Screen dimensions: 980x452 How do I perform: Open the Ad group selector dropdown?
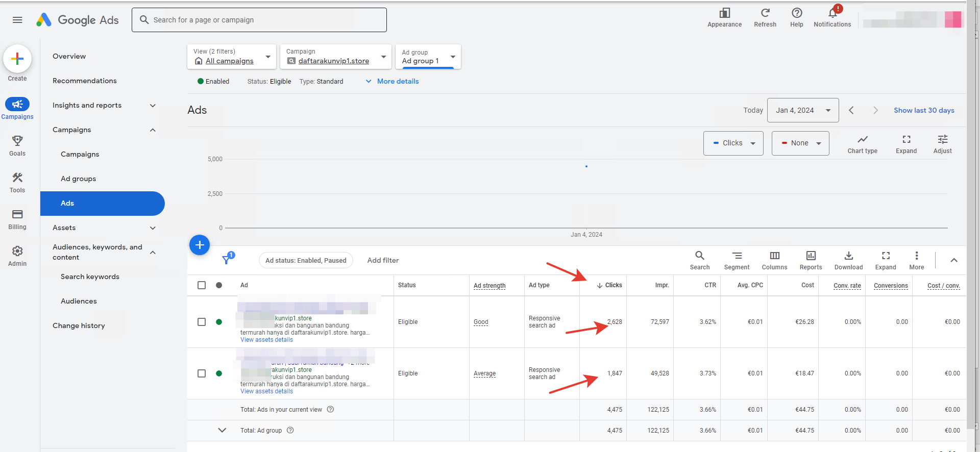tap(428, 57)
